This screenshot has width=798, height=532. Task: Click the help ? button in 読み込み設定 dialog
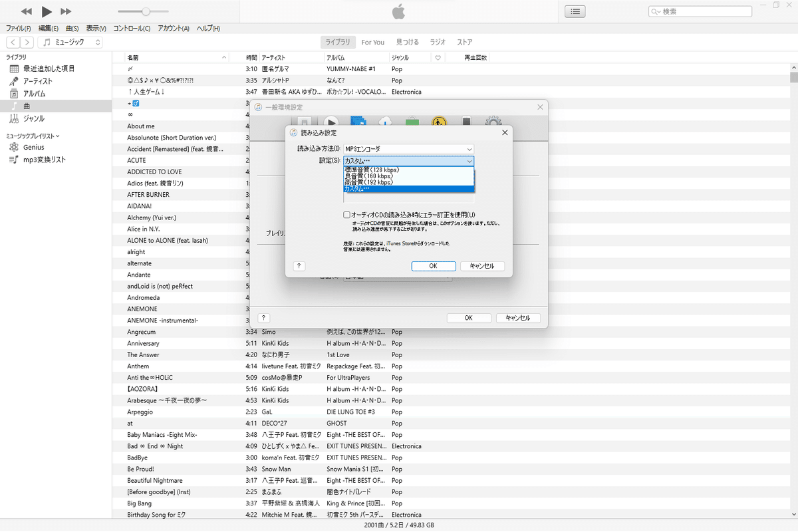299,266
